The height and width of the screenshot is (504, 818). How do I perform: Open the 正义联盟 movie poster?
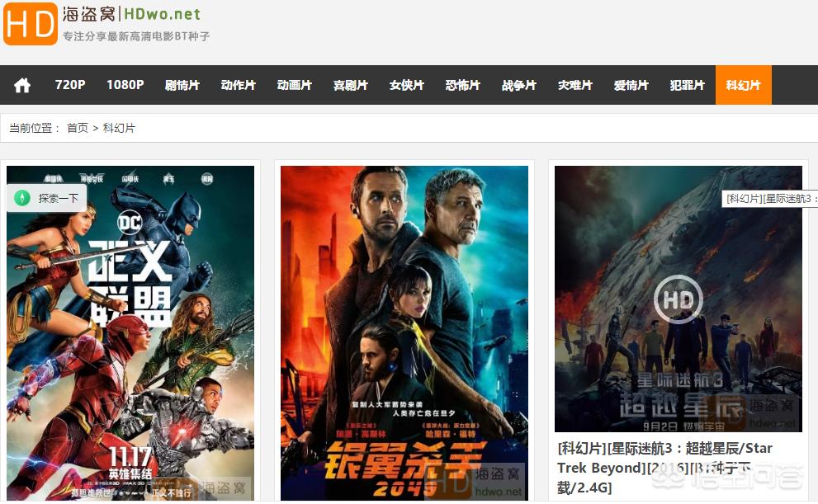[130, 333]
